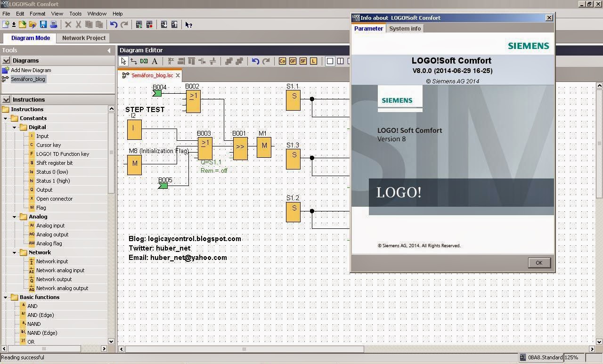Select Shift register bit instruction
This screenshot has height=364, width=603.
click(54, 163)
